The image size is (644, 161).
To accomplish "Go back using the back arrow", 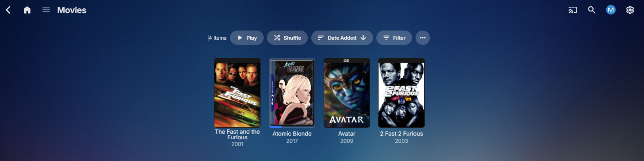I will point(8,10).
